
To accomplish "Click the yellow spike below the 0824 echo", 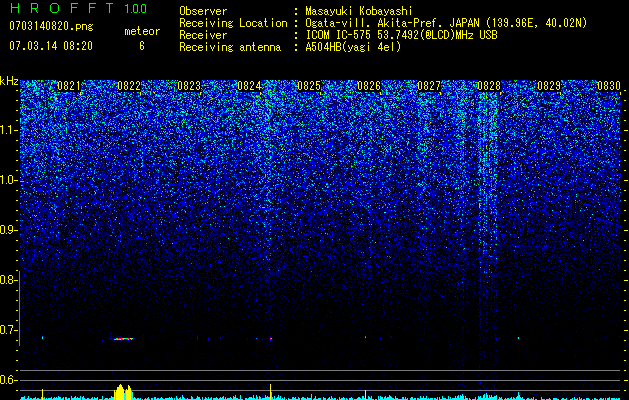I will tap(270, 392).
